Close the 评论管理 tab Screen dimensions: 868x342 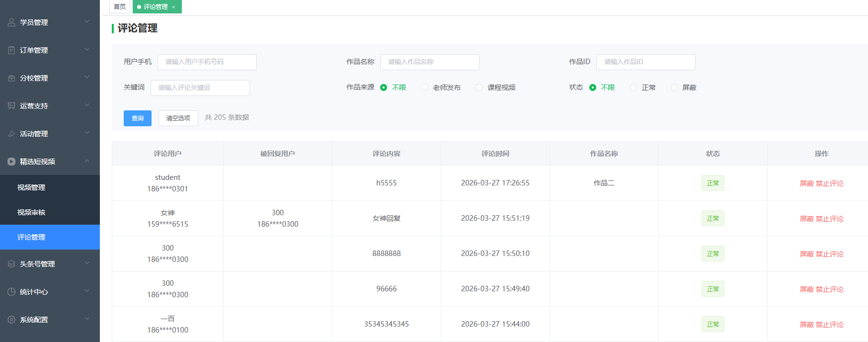(x=173, y=7)
